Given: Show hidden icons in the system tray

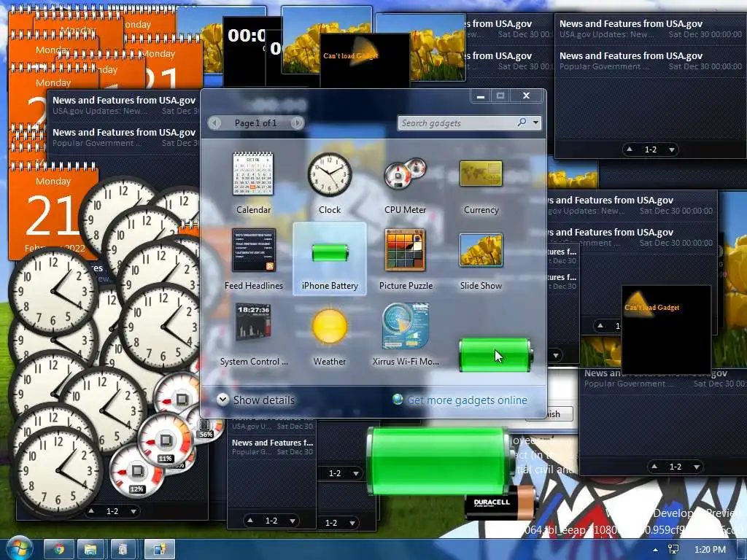Looking at the screenshot, I should [656, 550].
